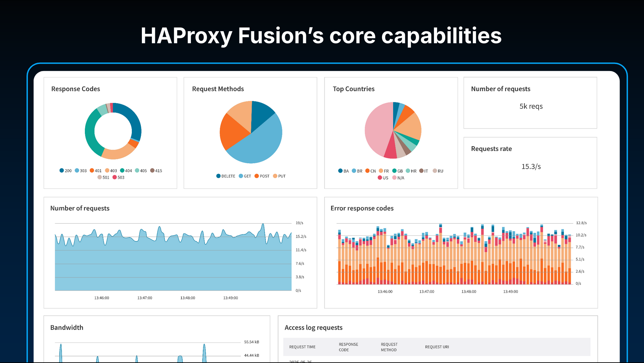Click the 'Top Countries' panel title
The image size is (644, 363).
click(x=354, y=89)
